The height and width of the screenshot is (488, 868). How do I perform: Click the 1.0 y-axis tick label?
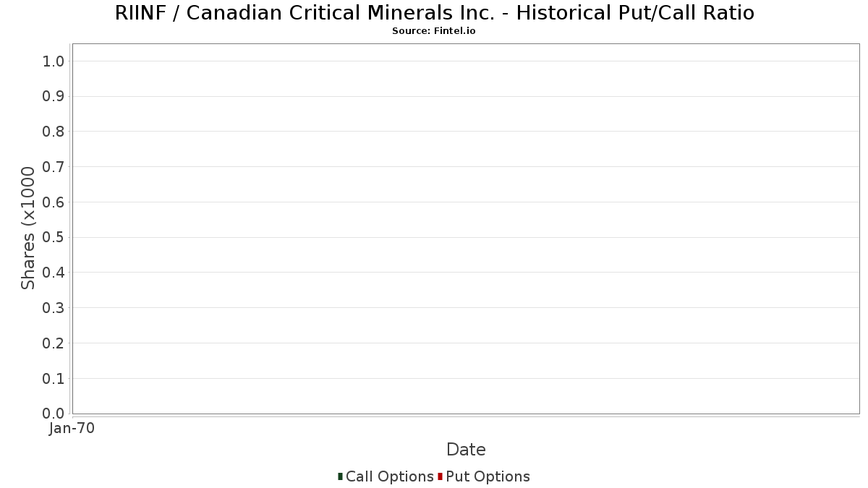54,61
